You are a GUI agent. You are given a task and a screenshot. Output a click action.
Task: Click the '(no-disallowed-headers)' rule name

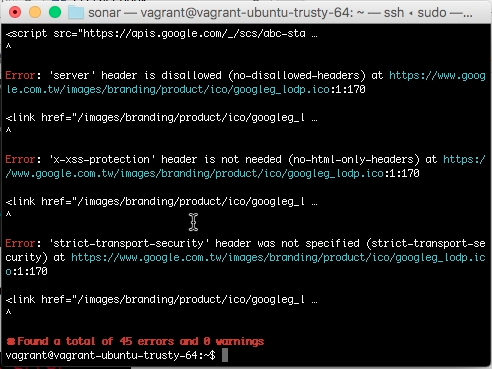coord(297,76)
